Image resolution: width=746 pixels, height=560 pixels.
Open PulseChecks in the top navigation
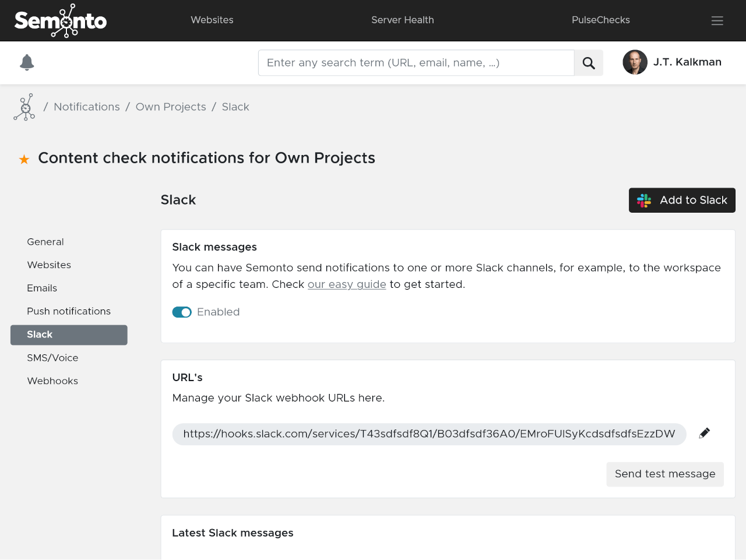(x=601, y=20)
